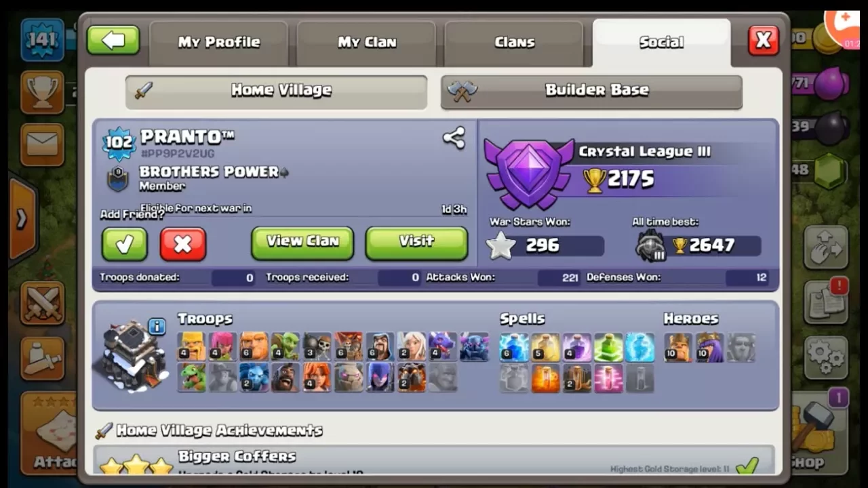Click the crossed swords war icon
The height and width of the screenshot is (488, 868).
click(x=42, y=302)
